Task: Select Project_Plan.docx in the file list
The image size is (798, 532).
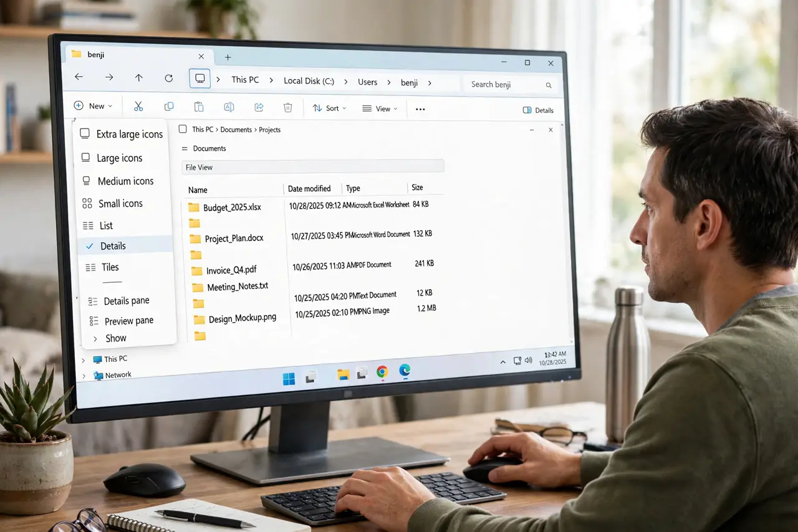Action: point(234,239)
